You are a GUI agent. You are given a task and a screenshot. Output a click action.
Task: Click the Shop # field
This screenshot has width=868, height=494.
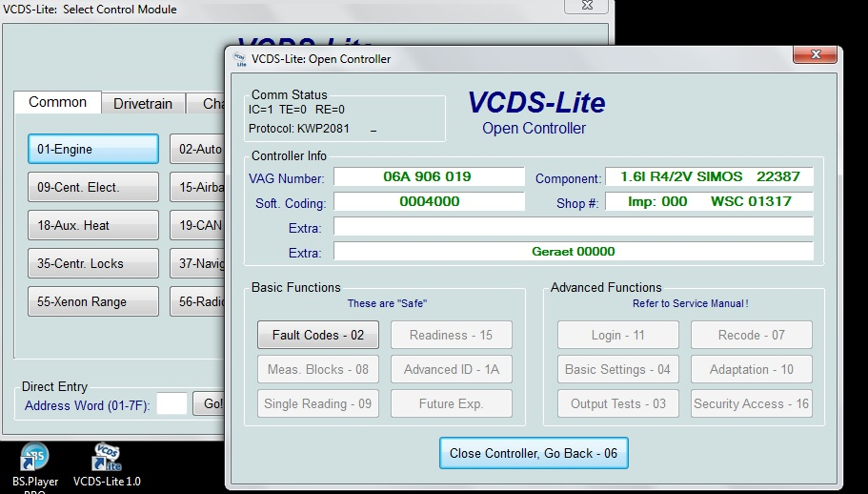(x=709, y=202)
